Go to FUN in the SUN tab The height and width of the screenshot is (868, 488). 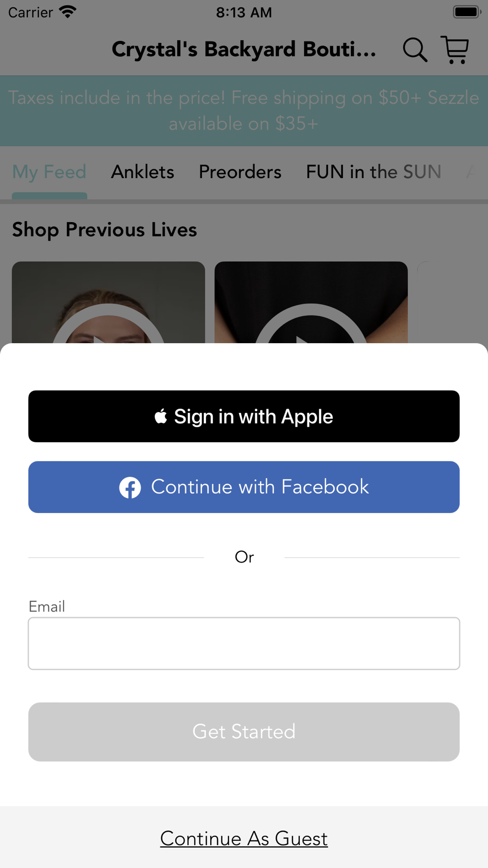(x=374, y=172)
